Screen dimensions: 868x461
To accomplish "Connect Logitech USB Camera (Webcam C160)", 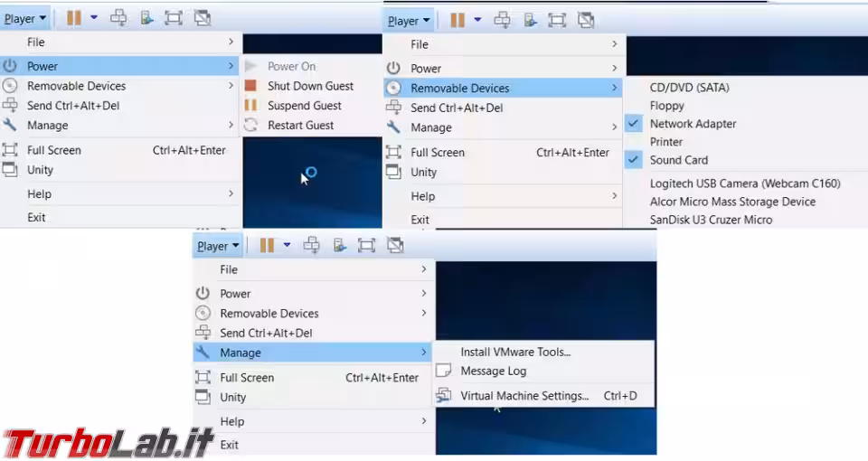I will point(746,183).
